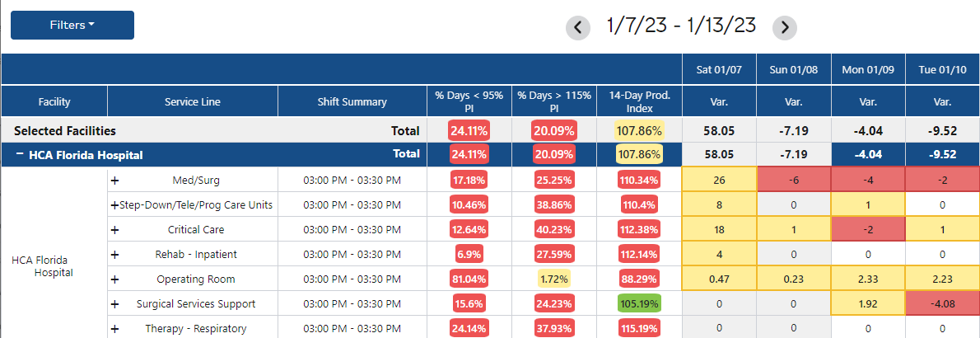Click the green 105.19% productivity badge
The width and height of the screenshot is (980, 338).
(x=639, y=304)
